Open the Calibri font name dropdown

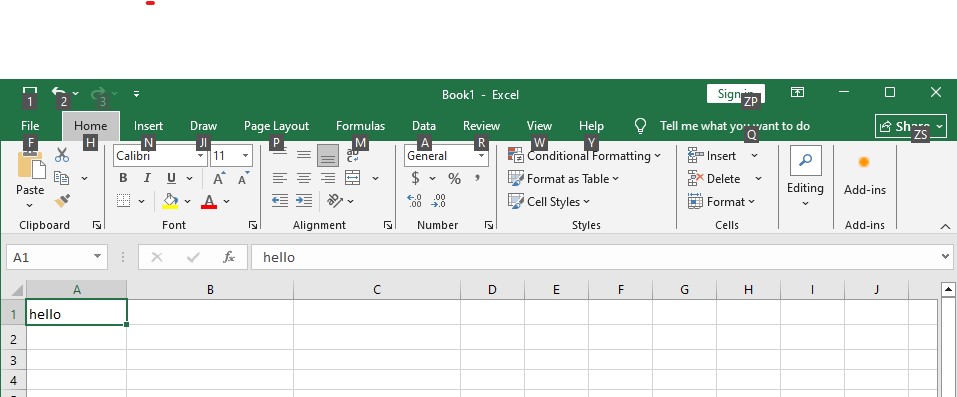coord(200,156)
